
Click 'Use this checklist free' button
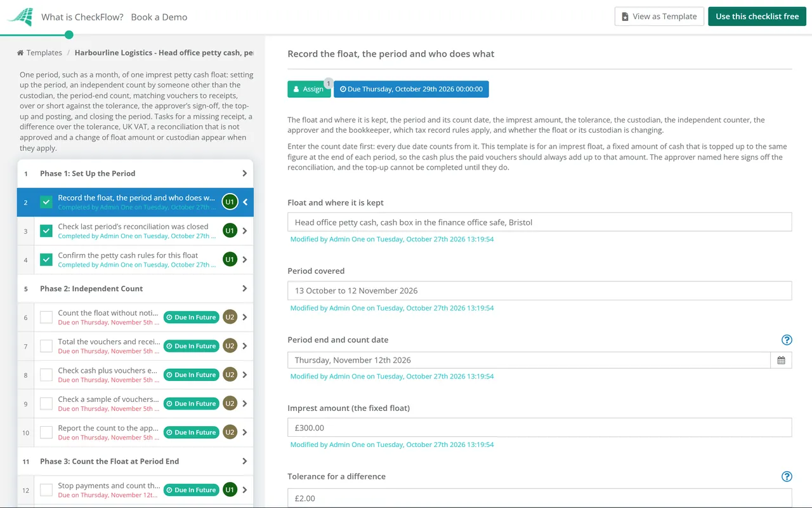coord(757,17)
